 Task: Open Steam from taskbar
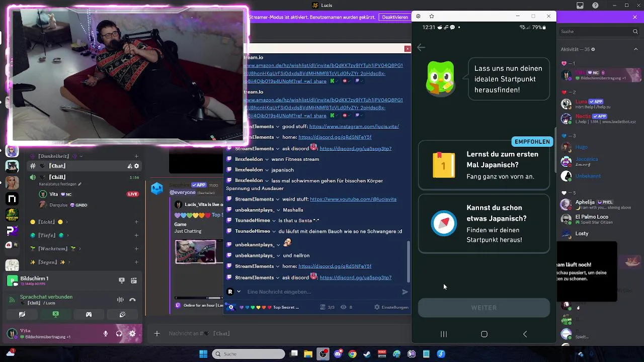[367, 354]
